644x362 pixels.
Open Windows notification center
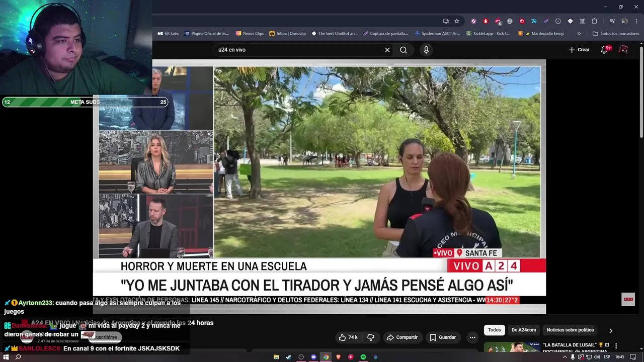pyautogui.click(x=633, y=357)
